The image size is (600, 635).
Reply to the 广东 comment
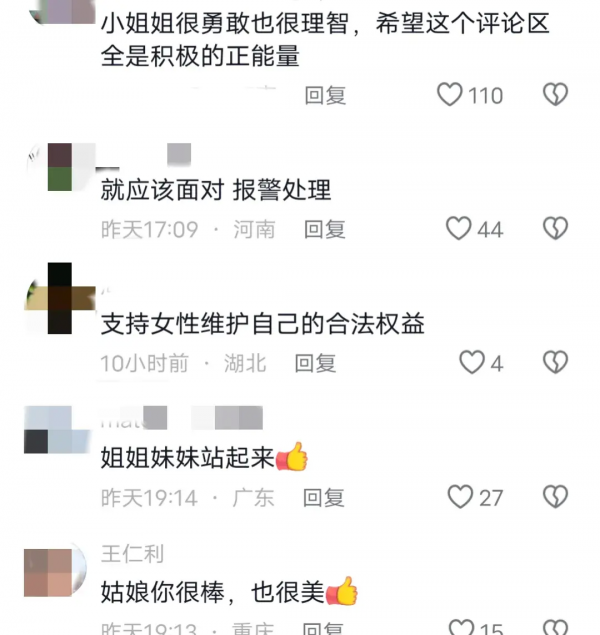pos(323,498)
